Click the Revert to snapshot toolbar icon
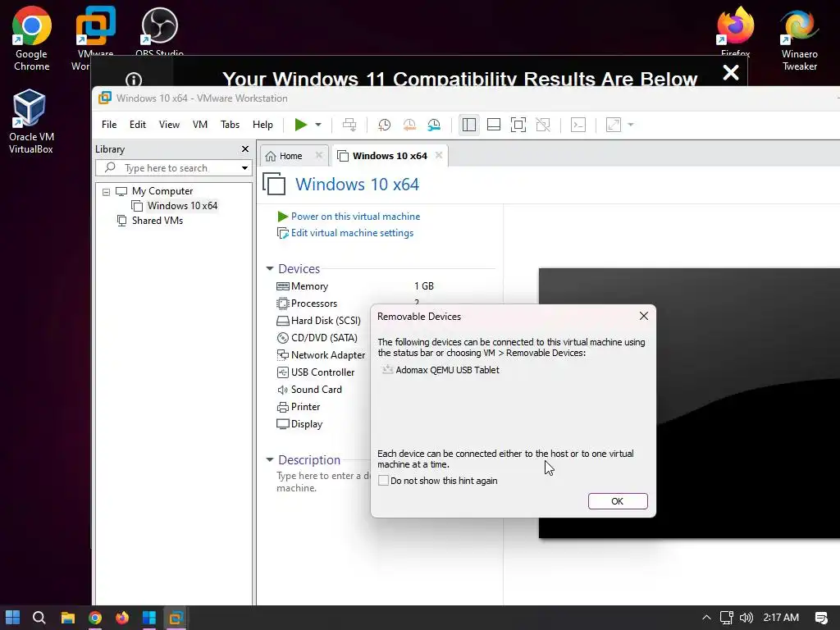This screenshot has width=840, height=630. pyautogui.click(x=409, y=125)
